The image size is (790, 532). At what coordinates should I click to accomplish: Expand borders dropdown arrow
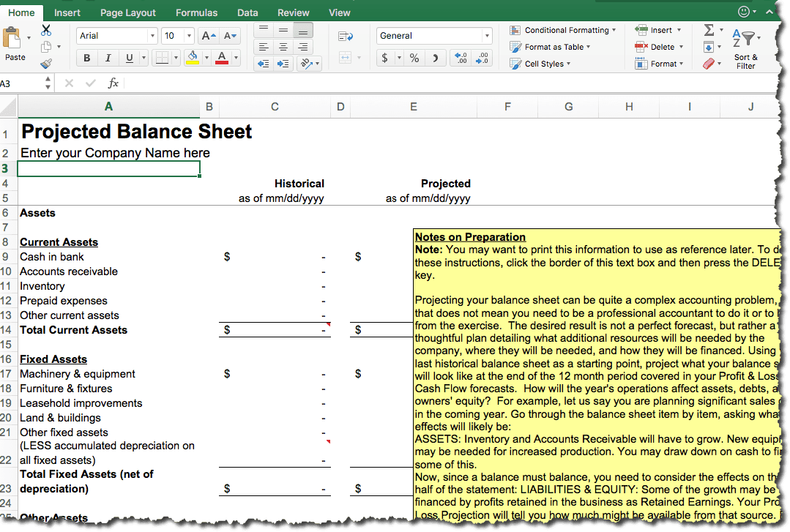point(175,58)
